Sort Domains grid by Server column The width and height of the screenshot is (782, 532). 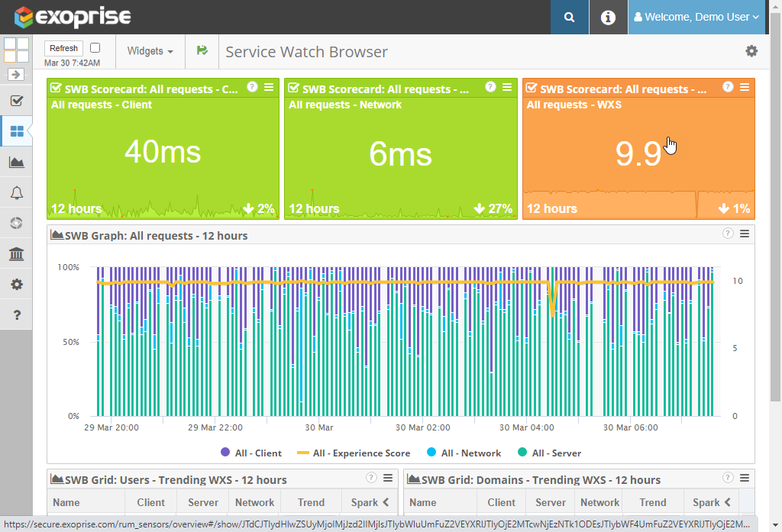click(x=550, y=502)
